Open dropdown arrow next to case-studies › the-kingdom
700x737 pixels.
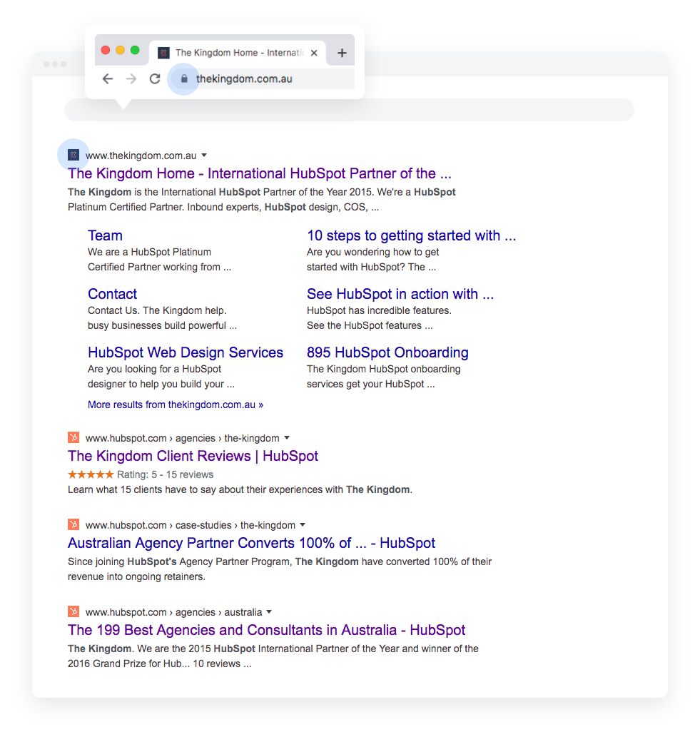[x=303, y=524]
